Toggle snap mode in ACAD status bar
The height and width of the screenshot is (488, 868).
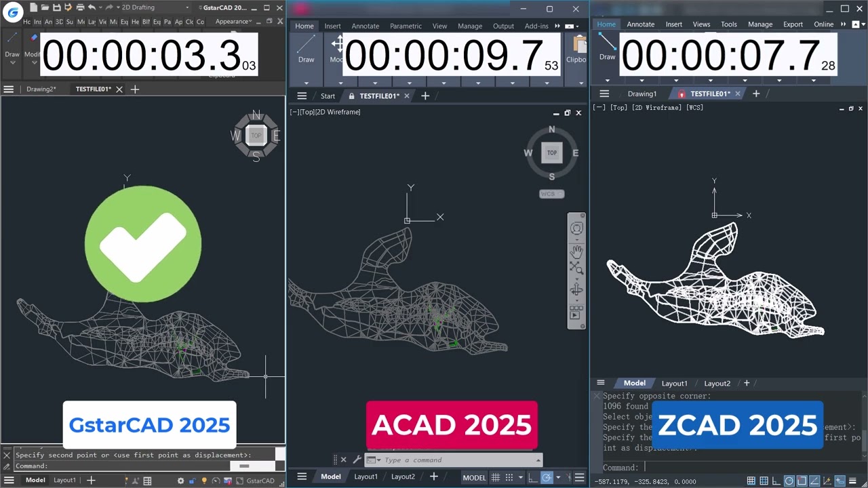pyautogui.click(x=509, y=478)
